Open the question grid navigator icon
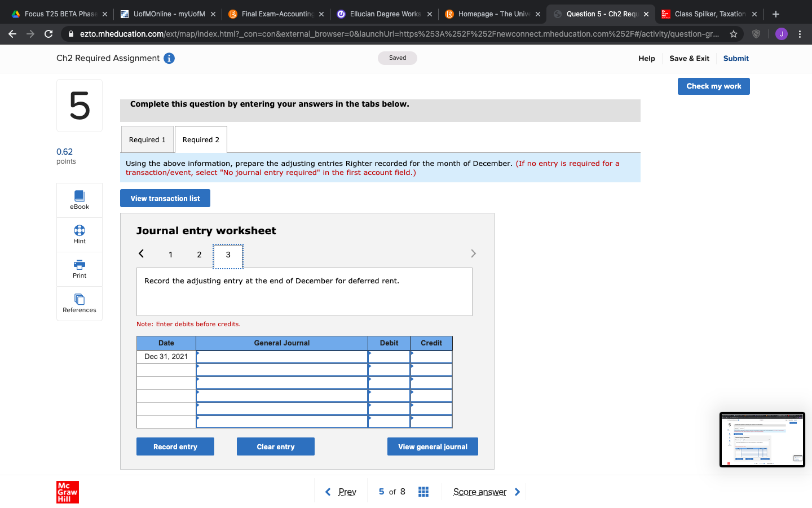812x508 pixels. pos(423,492)
